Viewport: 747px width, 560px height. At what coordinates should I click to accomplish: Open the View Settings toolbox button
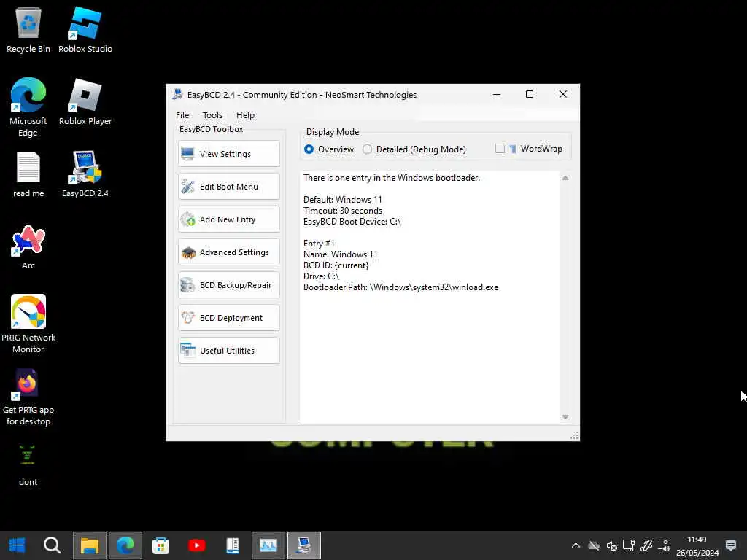tap(228, 154)
